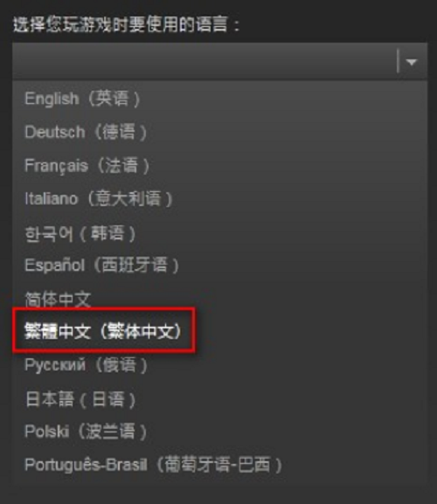The image size is (437, 504).
Task: Click the 意大利语 text beside Italiano
Action: coord(129,198)
